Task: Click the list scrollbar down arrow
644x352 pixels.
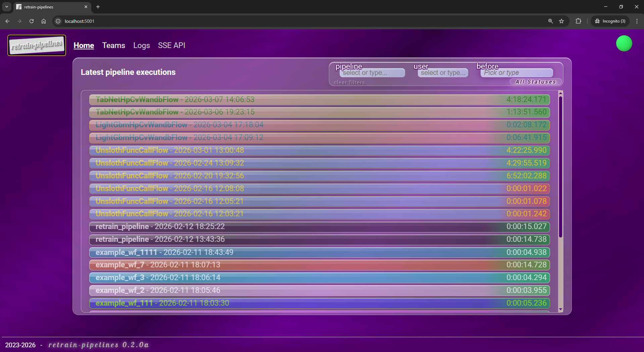Action: tap(560, 309)
